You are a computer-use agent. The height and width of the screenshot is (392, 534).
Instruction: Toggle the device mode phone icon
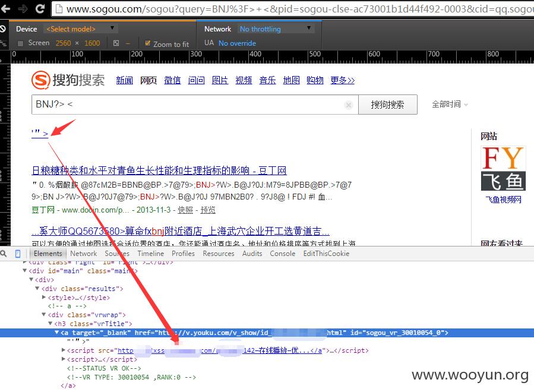(x=18, y=254)
